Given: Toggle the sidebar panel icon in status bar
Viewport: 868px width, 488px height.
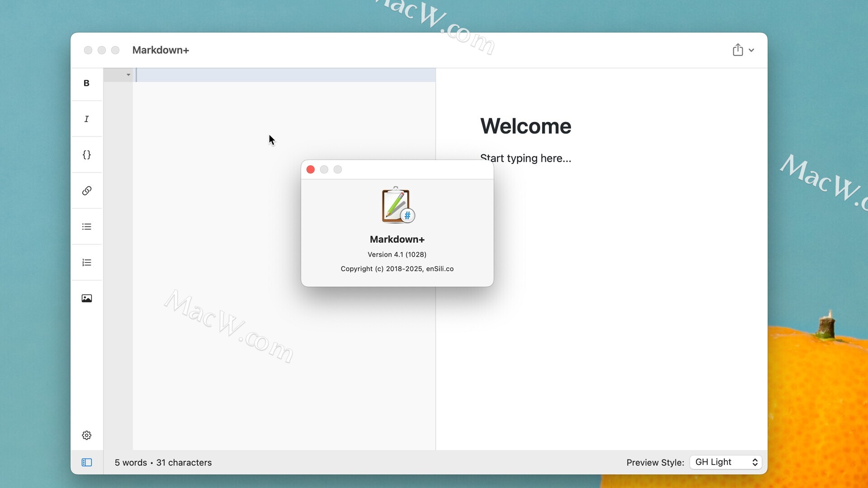Looking at the screenshot, I should coord(86,462).
